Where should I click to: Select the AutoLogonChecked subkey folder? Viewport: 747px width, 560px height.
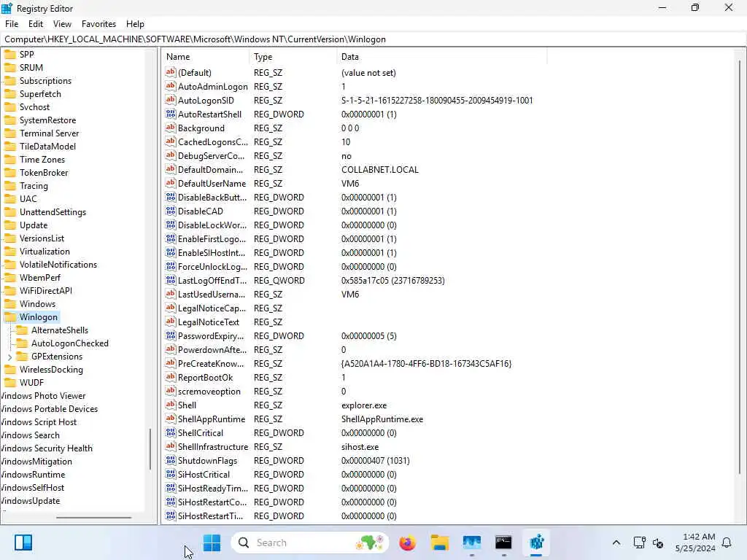(x=69, y=343)
